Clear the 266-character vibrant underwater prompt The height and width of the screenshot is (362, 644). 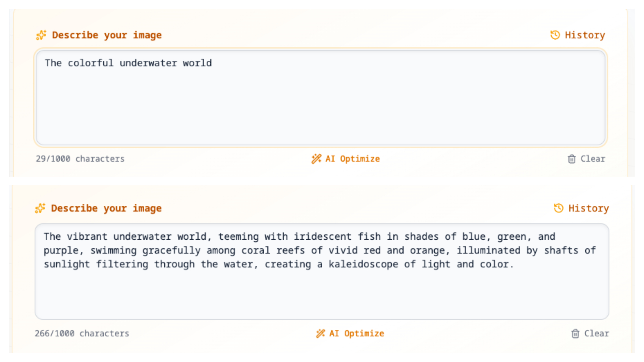tap(596, 334)
